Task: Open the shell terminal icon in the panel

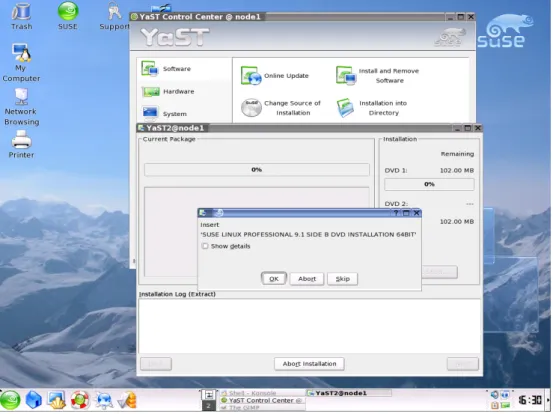Action: [x=56, y=401]
